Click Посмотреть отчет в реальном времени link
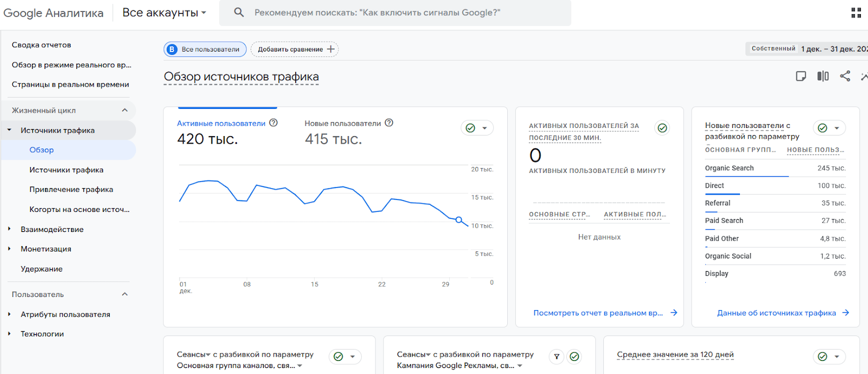This screenshot has height=374, width=868. click(598, 313)
